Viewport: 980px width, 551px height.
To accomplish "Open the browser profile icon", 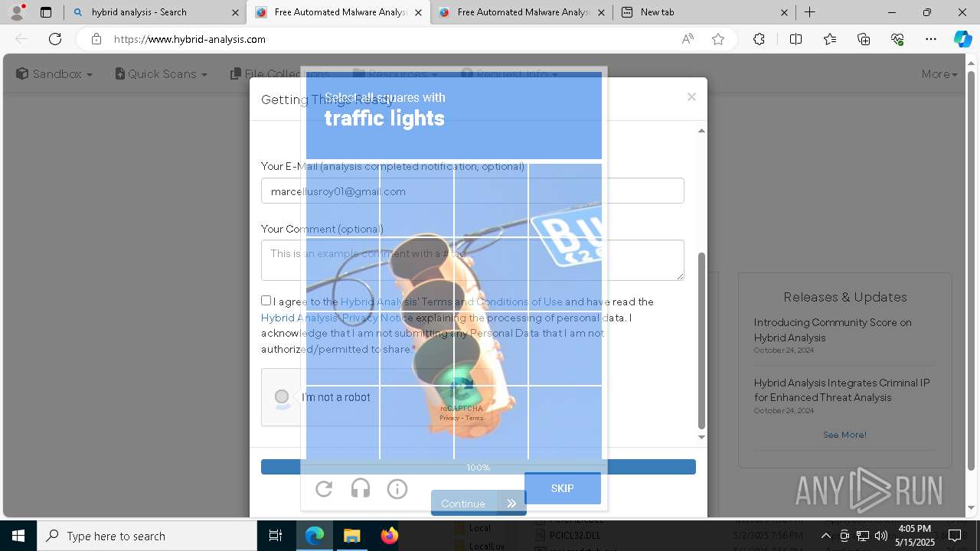I will tap(17, 12).
